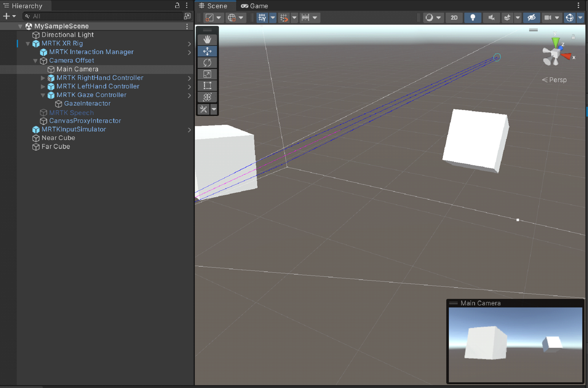
Task: Expand the MRTK RightHand Controller entry
Action: [43, 78]
